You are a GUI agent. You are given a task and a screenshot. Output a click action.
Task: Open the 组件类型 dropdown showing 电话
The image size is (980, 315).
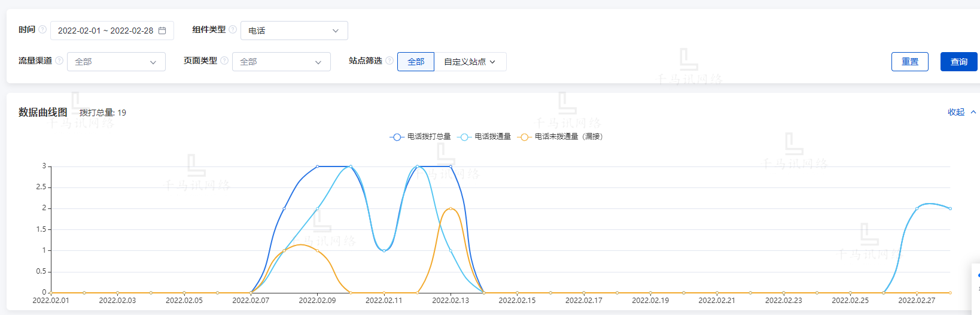pos(294,31)
